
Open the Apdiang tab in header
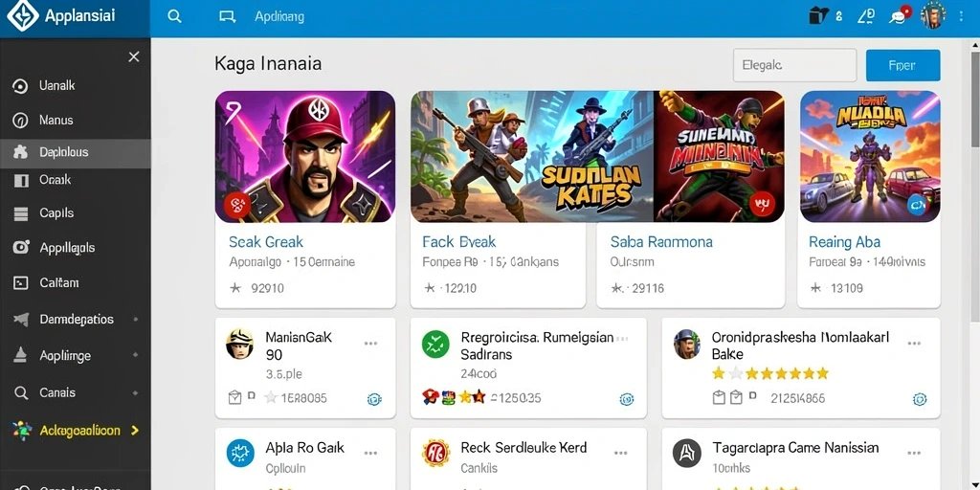tap(279, 17)
